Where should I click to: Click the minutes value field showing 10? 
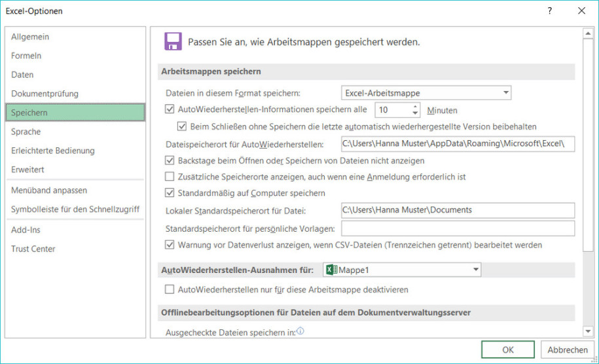pos(393,110)
